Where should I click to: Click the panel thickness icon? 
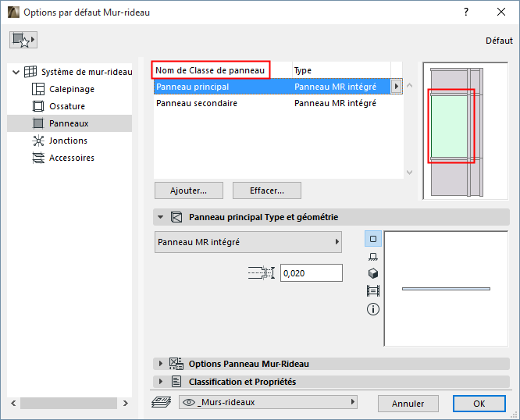coord(262,273)
